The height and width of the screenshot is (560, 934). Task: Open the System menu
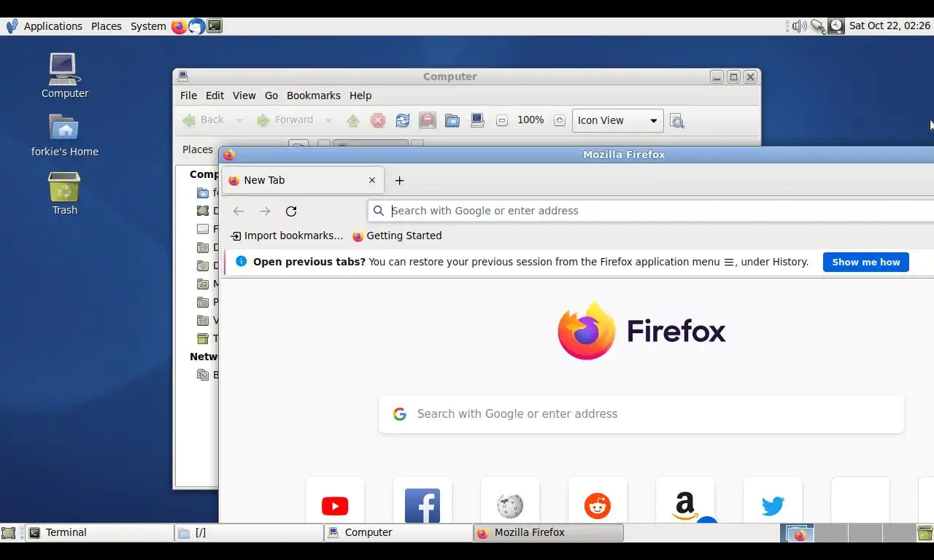pos(148,26)
